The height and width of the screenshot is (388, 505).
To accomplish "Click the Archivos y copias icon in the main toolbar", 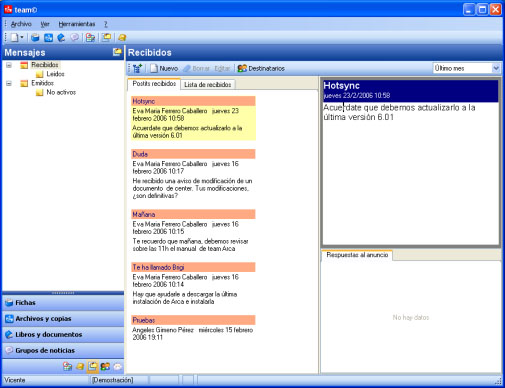I will tap(48, 38).
